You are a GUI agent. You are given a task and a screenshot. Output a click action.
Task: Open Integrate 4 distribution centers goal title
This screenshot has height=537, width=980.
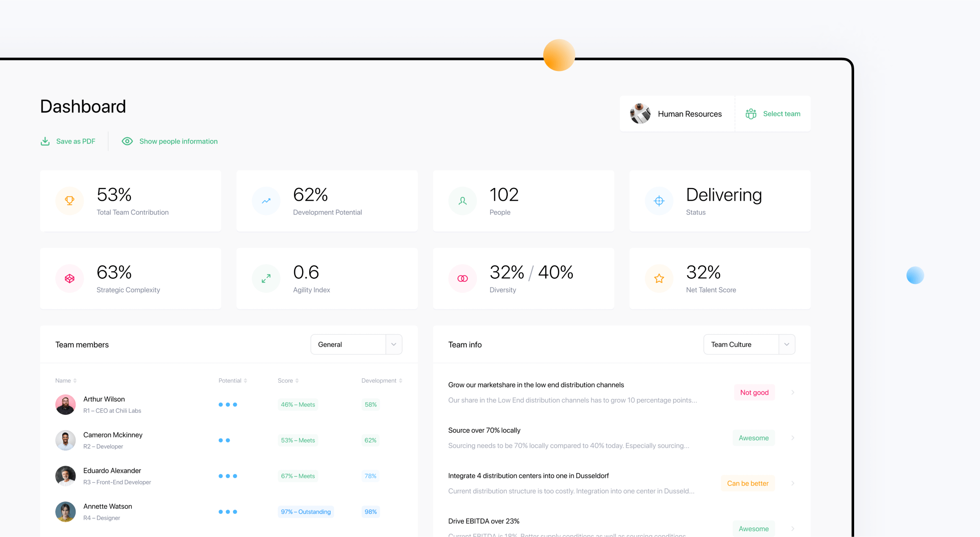528,476
